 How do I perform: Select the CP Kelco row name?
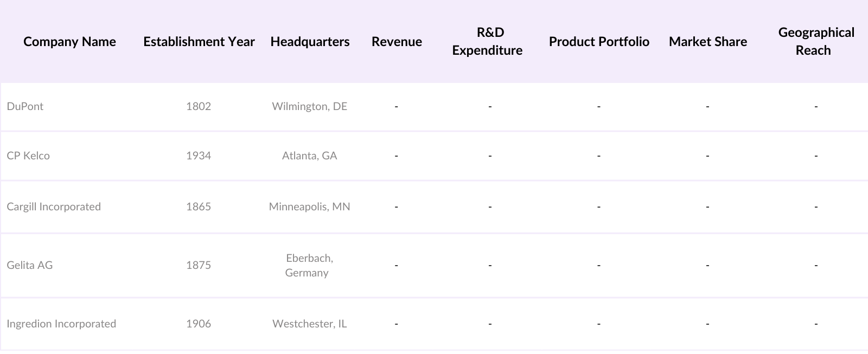coord(28,156)
